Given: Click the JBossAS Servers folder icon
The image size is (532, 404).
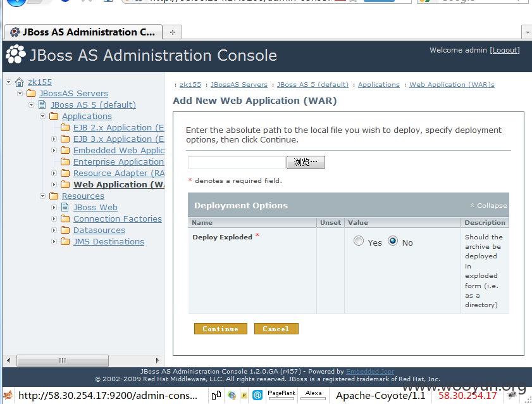Looking at the screenshot, I should point(31,93).
